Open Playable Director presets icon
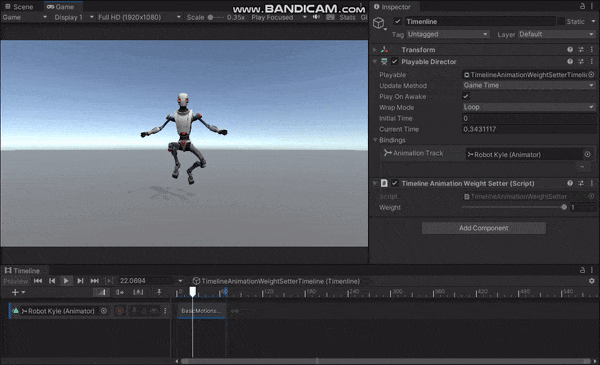The width and height of the screenshot is (600, 365). point(581,61)
